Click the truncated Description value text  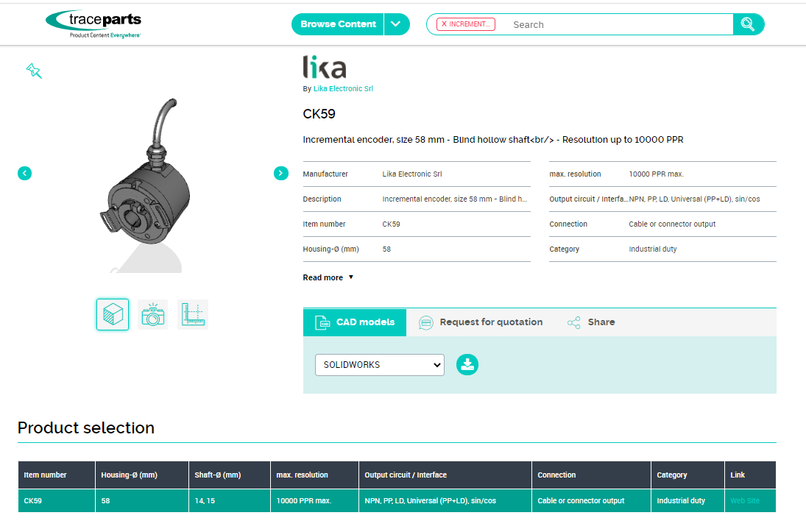click(454, 199)
